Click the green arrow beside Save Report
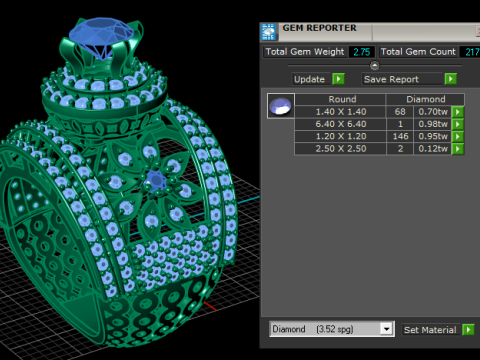 pos(451,79)
